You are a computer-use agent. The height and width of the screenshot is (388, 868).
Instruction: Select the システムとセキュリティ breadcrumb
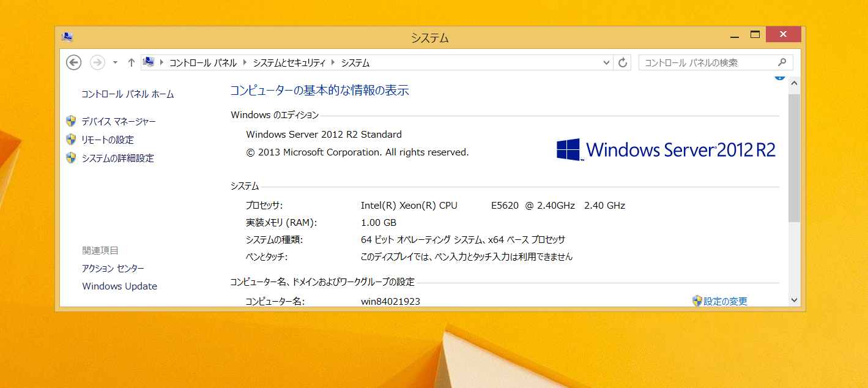pyautogui.click(x=289, y=62)
